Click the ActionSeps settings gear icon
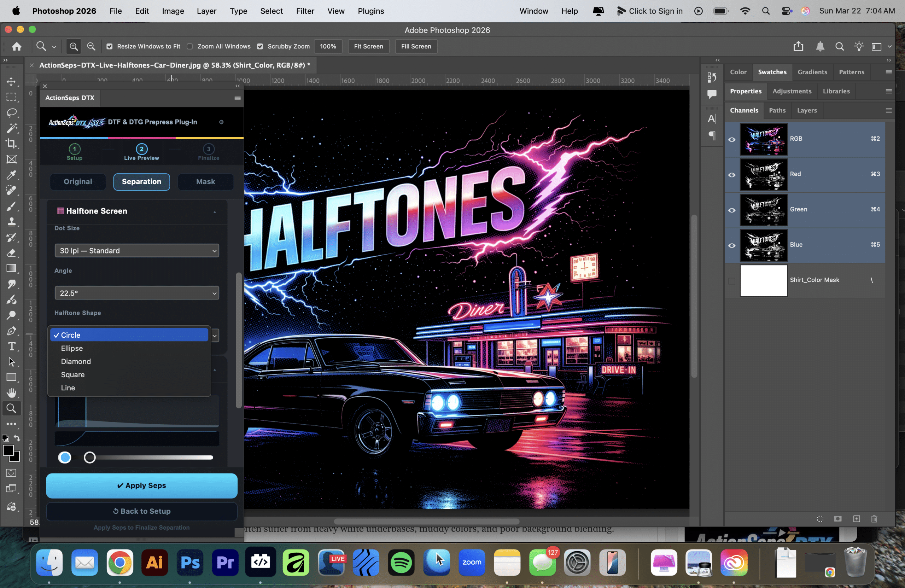The height and width of the screenshot is (588, 905). point(221,122)
